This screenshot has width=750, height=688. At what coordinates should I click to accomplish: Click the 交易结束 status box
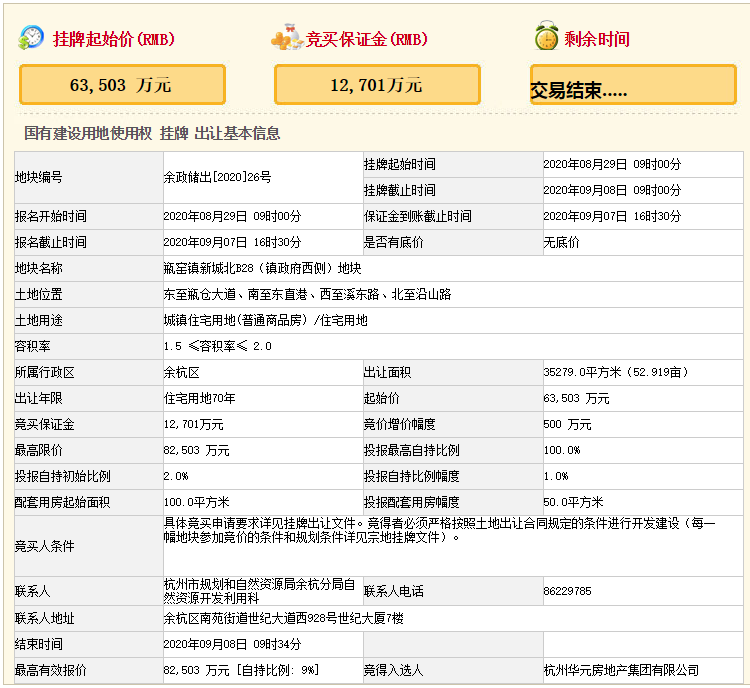tap(631, 86)
